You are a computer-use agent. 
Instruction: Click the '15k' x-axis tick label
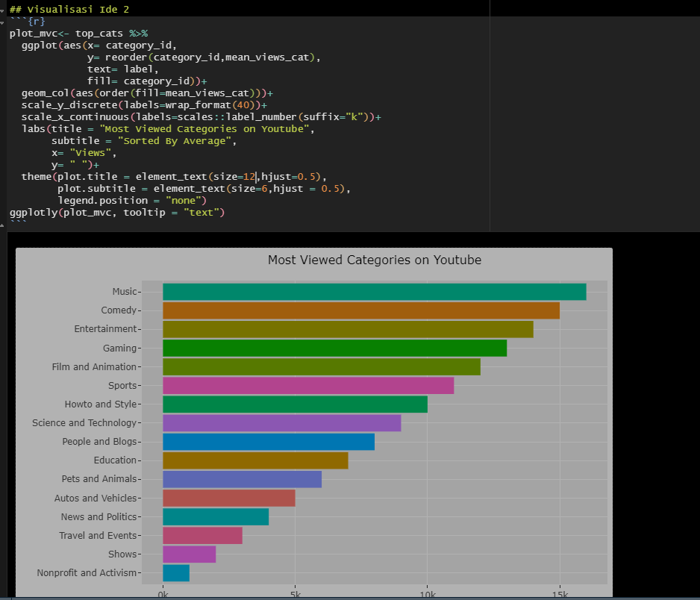(560, 595)
